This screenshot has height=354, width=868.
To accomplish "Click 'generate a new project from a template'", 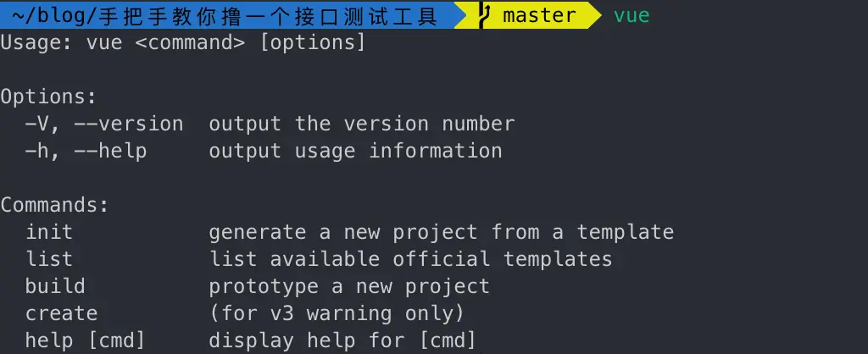I will tap(441, 232).
